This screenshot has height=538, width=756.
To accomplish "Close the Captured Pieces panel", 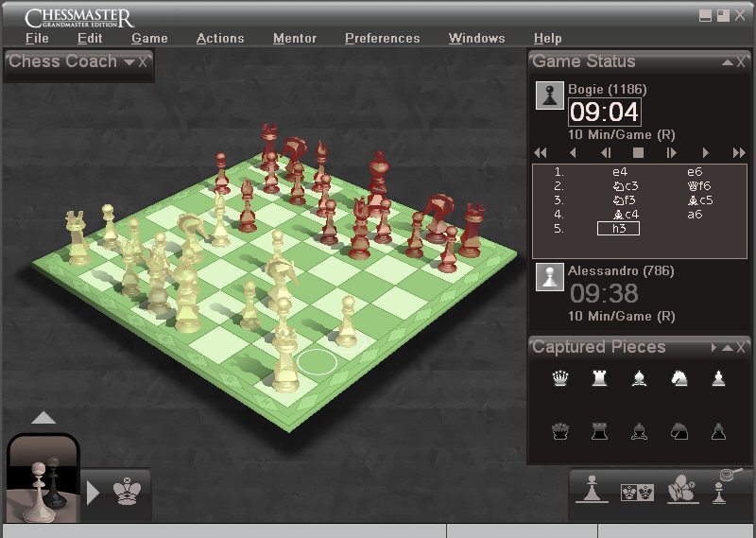I will point(741,348).
